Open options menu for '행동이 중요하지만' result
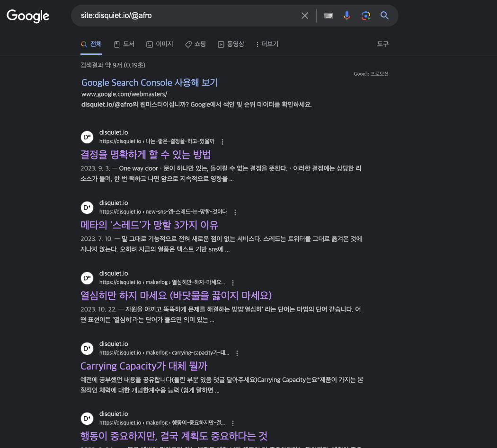 (x=233, y=423)
